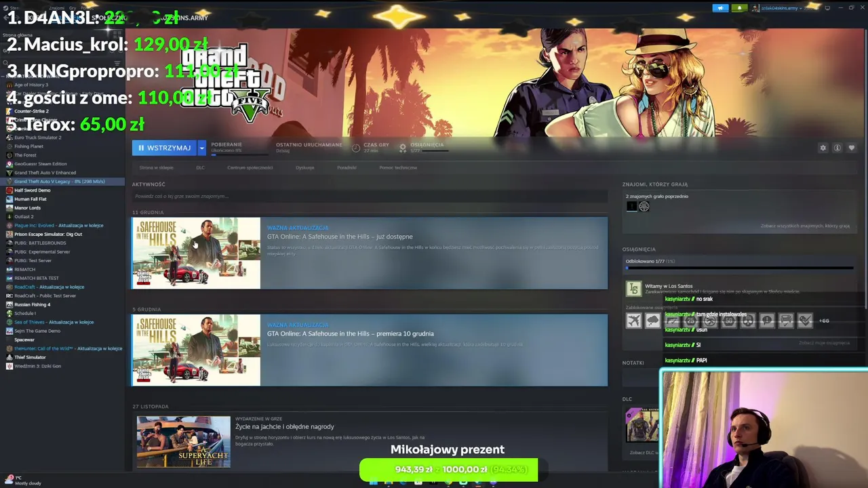The width and height of the screenshot is (868, 488).
Task: Select Half Sword Demo in library
Action: coord(32,190)
